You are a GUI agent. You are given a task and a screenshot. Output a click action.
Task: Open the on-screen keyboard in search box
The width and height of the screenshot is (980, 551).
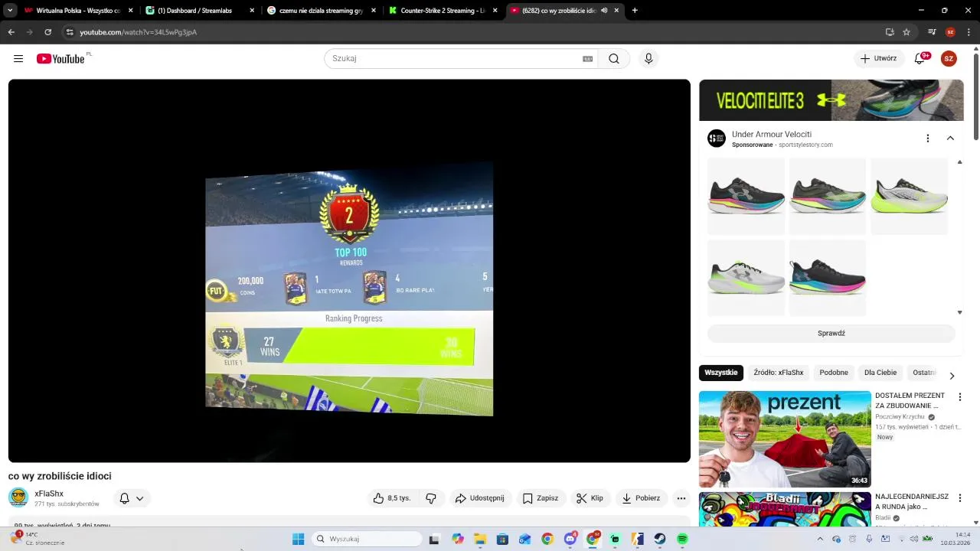pos(588,59)
